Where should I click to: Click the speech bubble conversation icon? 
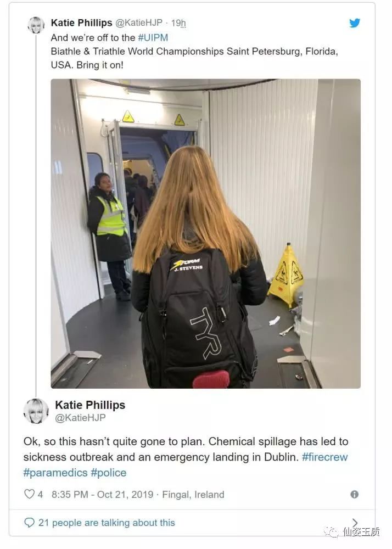pyautogui.click(x=29, y=523)
